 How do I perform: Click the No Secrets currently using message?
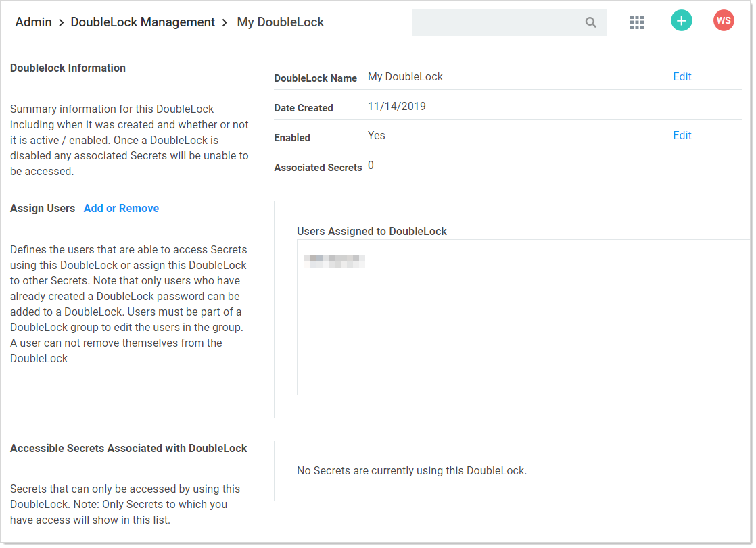click(x=412, y=470)
